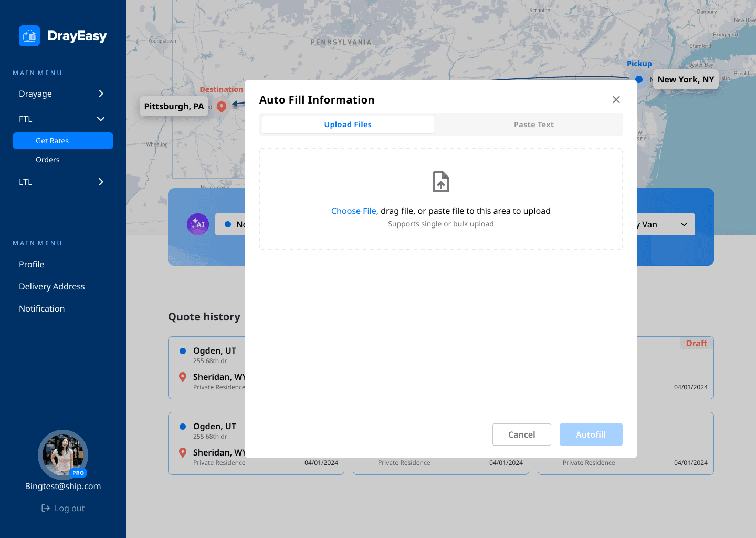This screenshot has height=538, width=756.
Task: Expand the LTL menu chevron
Action: click(x=101, y=182)
